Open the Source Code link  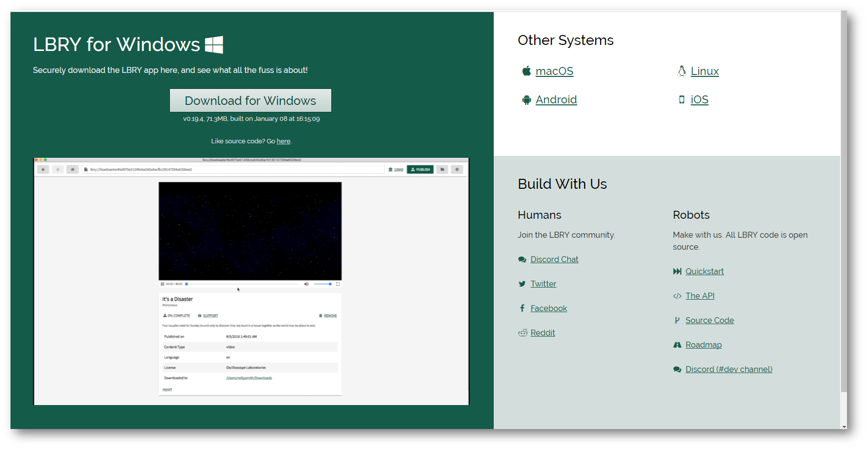coord(710,320)
